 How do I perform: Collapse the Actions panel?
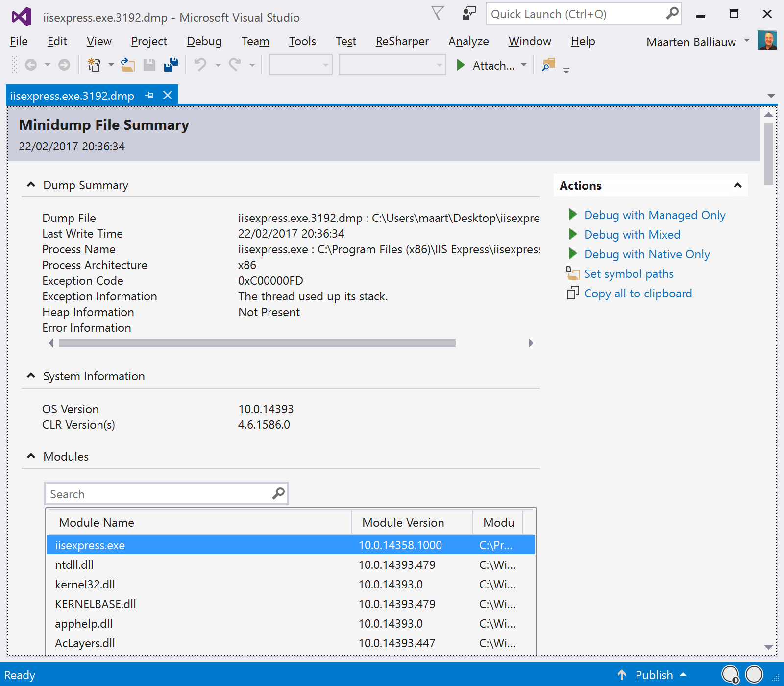coord(737,186)
